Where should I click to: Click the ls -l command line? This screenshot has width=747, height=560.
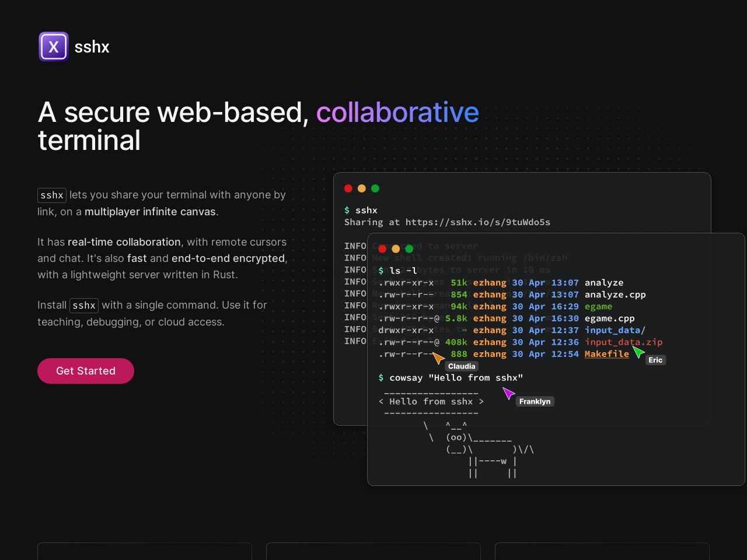tap(398, 271)
